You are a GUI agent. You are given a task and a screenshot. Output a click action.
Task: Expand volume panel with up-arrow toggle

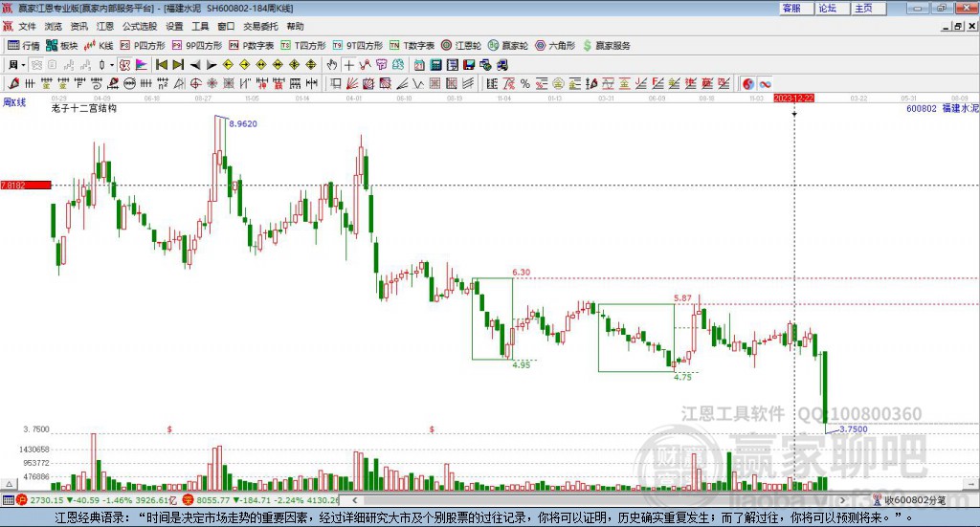click(x=10, y=484)
